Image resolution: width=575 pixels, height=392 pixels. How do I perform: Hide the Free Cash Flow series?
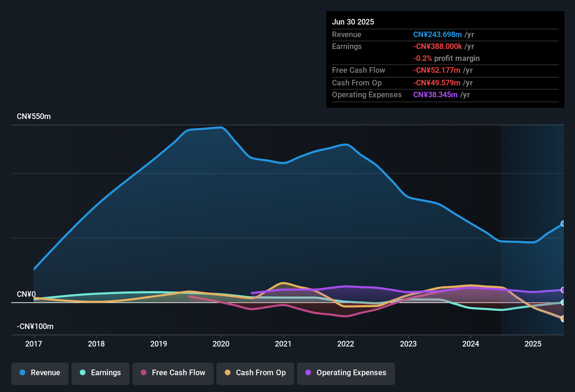coord(173,373)
